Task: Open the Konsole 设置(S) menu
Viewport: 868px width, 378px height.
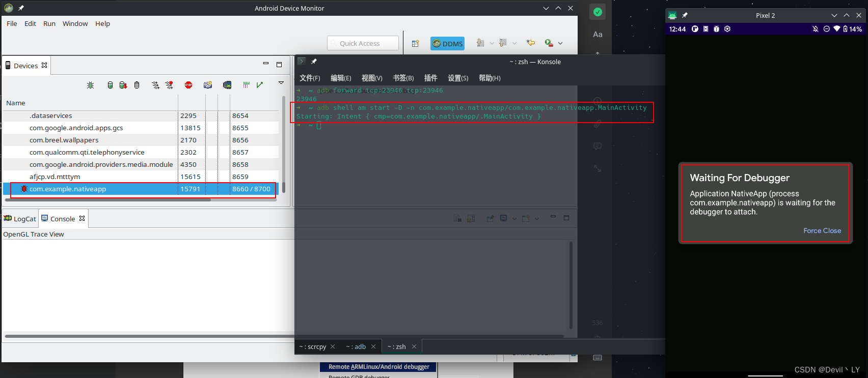Action: pyautogui.click(x=458, y=78)
